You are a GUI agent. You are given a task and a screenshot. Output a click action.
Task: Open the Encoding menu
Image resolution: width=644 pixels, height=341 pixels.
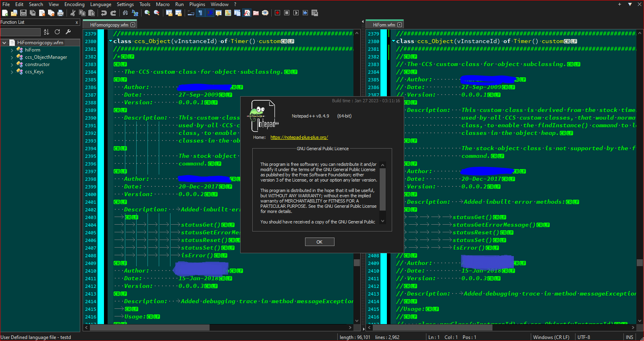pos(75,4)
